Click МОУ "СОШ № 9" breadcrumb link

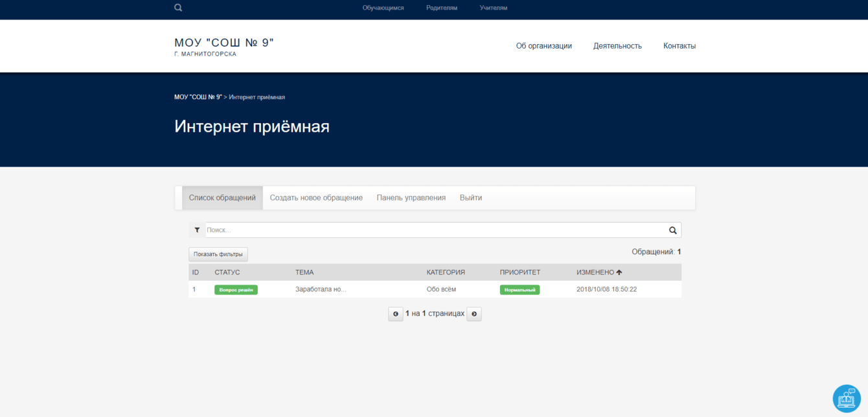[x=198, y=97]
